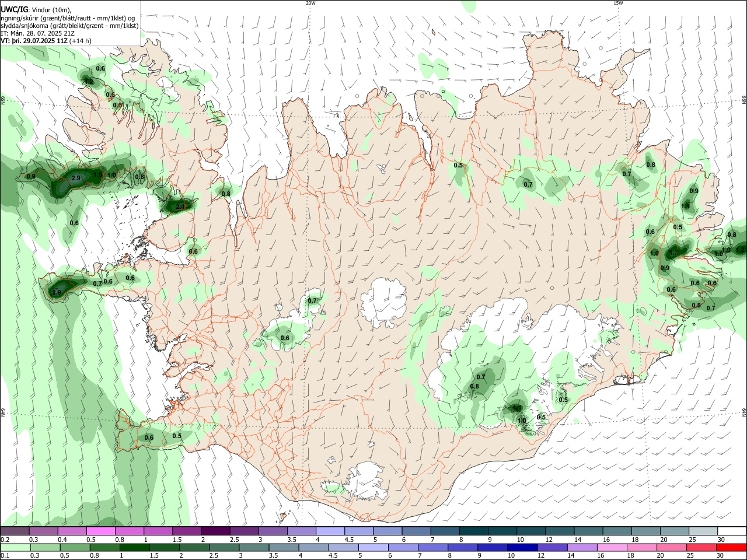This screenshot has height=560, width=747.
Task: Click the royal blue 8–9 bottom-row legend swatch
Action: [x=462, y=548]
